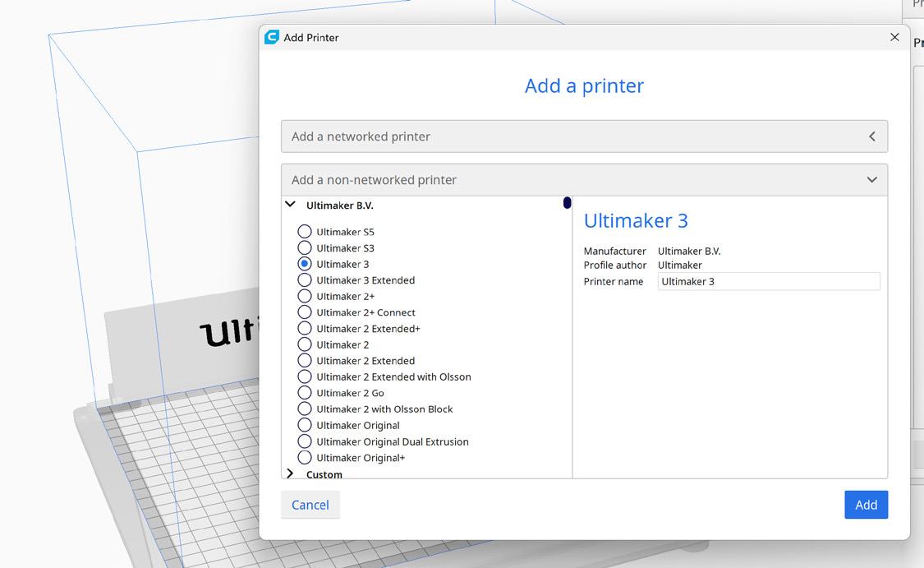The height and width of the screenshot is (568, 924).
Task: Select Ultimaker 2 Go printer
Action: tap(305, 393)
